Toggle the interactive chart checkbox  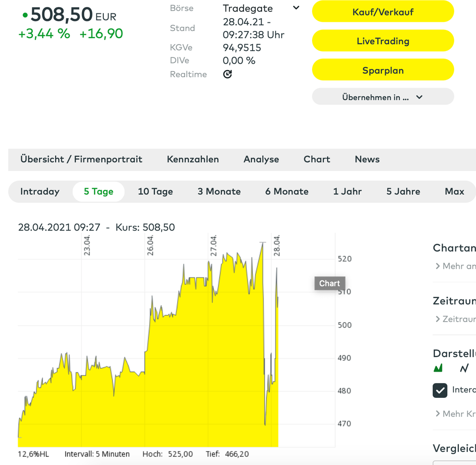(440, 390)
